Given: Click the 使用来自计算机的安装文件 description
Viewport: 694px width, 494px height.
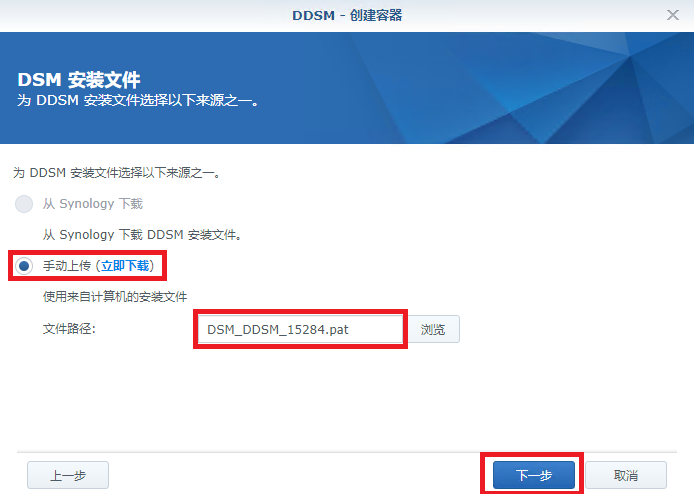Looking at the screenshot, I should (115, 297).
